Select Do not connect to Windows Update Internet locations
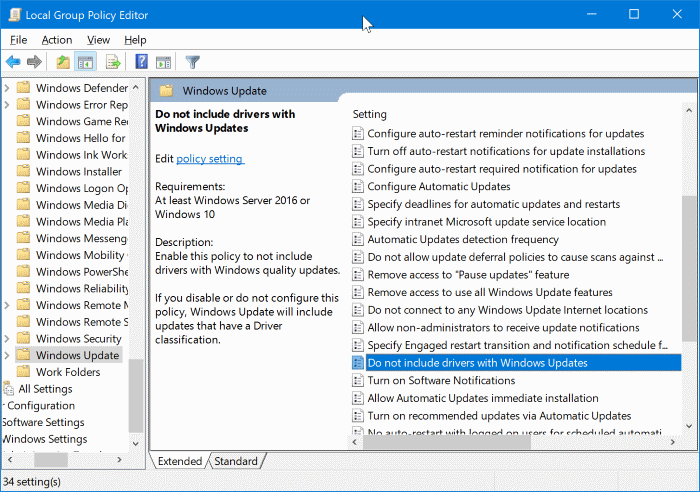The height and width of the screenshot is (492, 700). point(507,310)
